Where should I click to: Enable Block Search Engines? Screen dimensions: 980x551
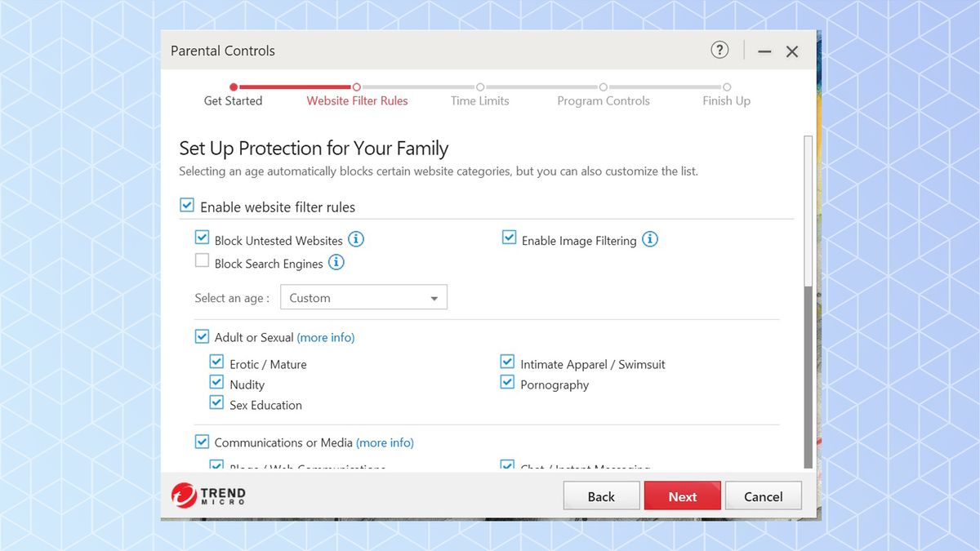[x=202, y=261]
